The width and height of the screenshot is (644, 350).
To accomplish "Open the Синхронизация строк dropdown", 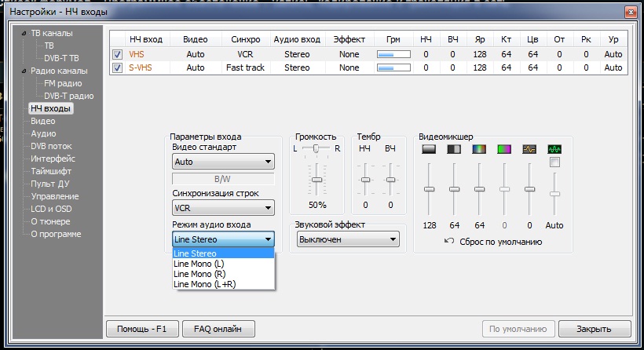I will click(x=223, y=208).
